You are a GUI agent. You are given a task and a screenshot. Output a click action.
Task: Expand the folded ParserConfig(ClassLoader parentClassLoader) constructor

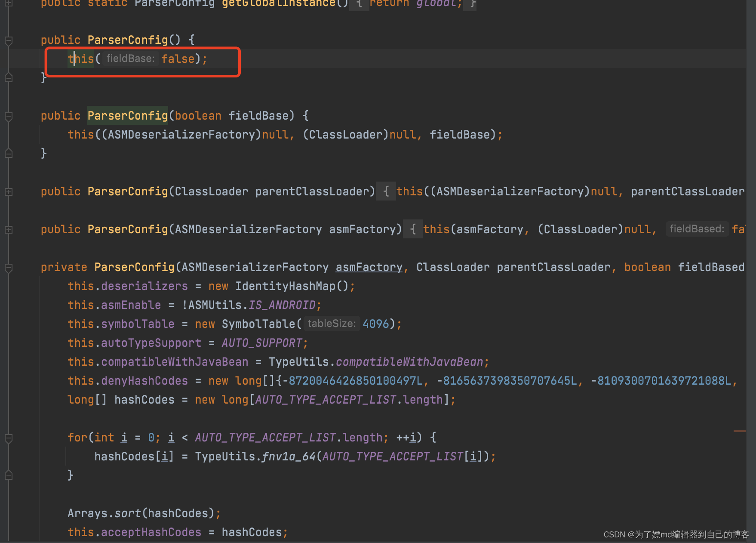pos(8,192)
